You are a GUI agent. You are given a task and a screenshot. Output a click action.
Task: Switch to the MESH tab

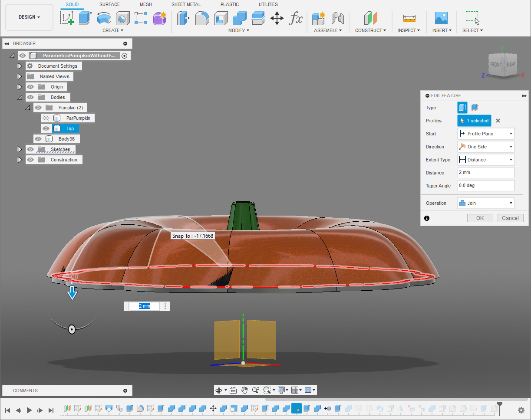(x=146, y=4)
